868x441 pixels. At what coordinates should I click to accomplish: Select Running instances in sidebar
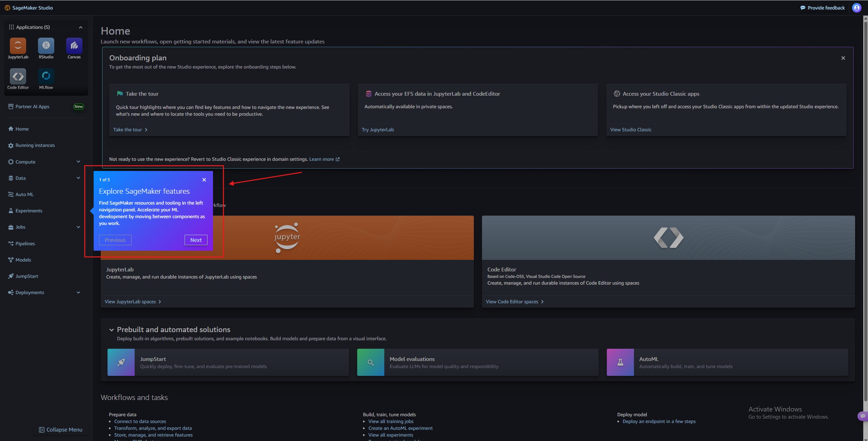click(x=35, y=145)
